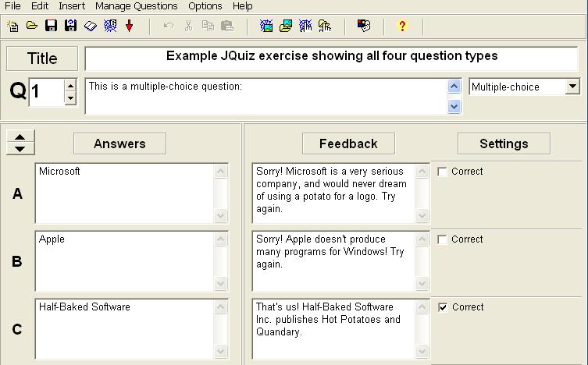Open the Insert menu
Screen dimensions: 588x365
[72, 6]
